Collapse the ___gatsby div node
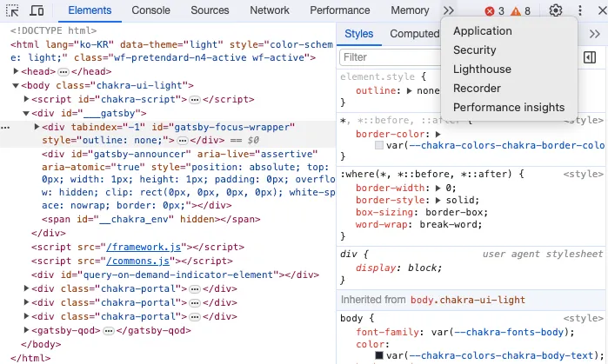Image resolution: width=608 pixels, height=364 pixels. (x=26, y=113)
